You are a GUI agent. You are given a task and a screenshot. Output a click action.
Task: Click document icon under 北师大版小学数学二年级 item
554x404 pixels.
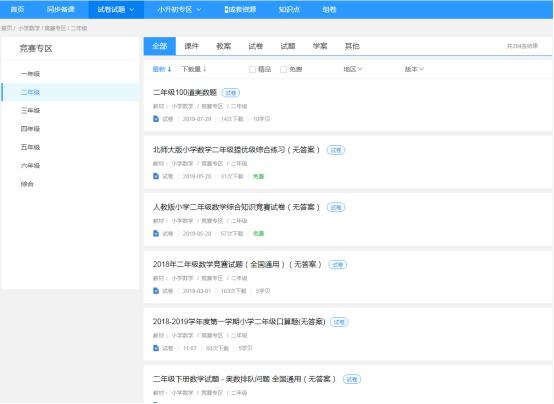click(156, 176)
